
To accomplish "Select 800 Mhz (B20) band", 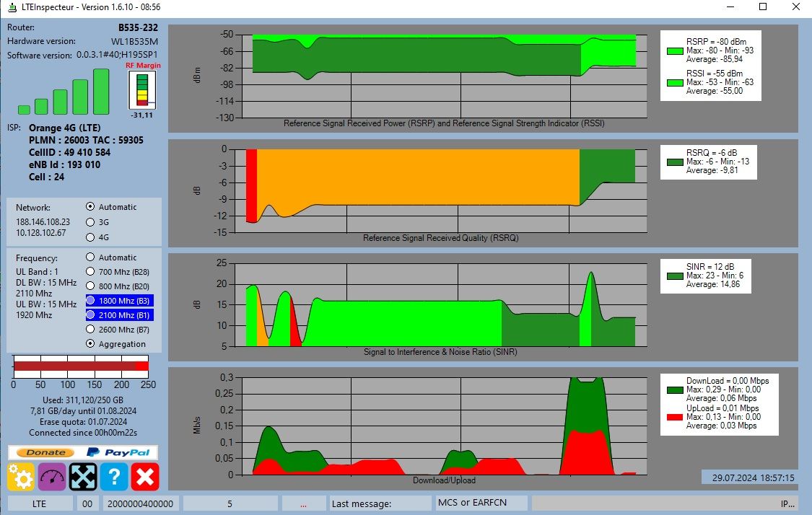I will (x=90, y=286).
